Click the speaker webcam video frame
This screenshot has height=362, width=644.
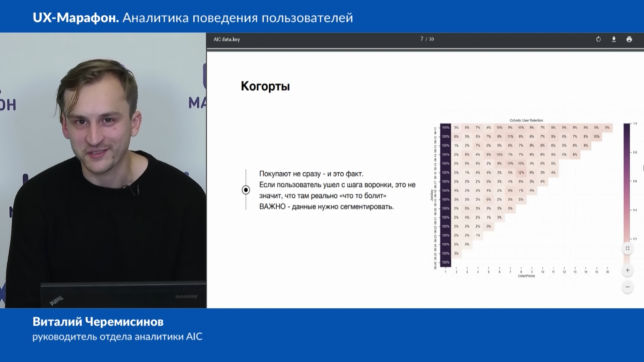(x=103, y=170)
